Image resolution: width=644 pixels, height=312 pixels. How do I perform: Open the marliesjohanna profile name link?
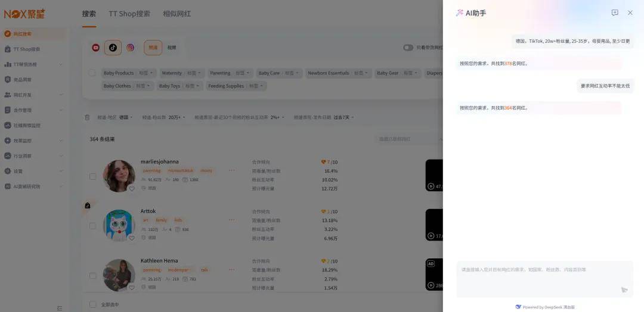point(159,161)
